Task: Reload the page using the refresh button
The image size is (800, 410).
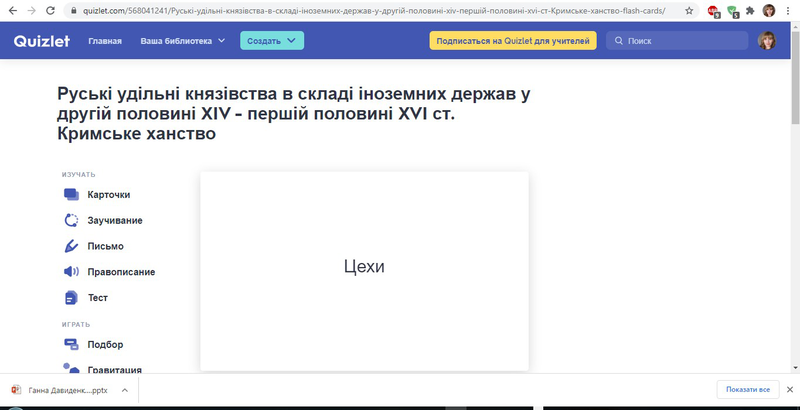Action: 51,10
